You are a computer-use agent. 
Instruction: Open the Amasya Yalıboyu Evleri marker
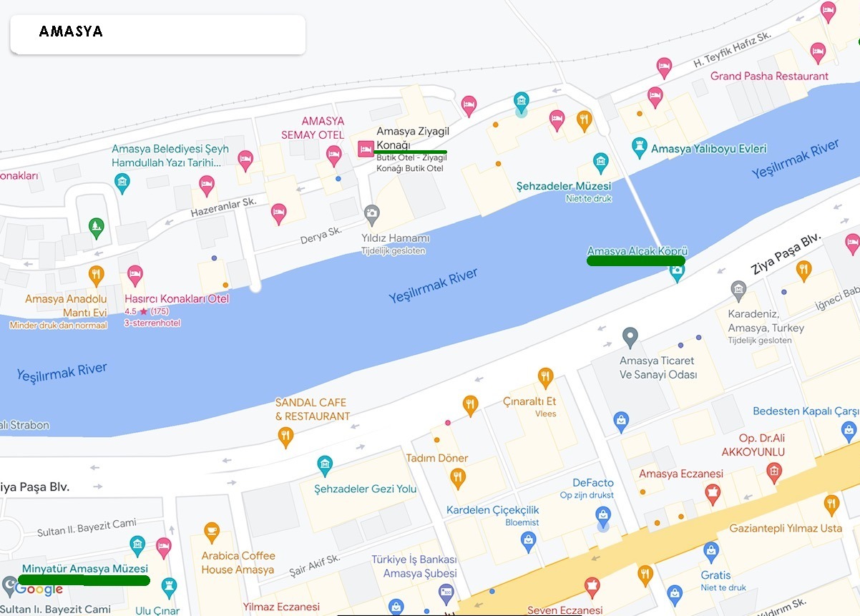639,148
